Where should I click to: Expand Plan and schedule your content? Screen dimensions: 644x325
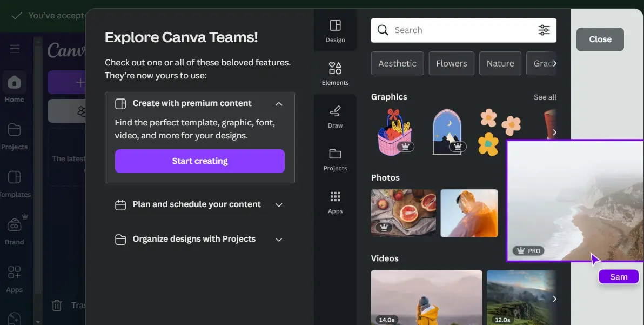coord(279,205)
